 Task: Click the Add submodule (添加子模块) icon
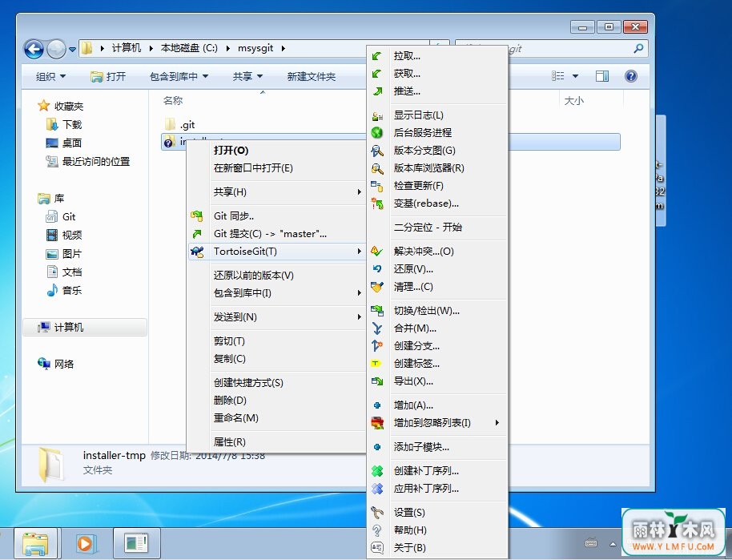coord(376,447)
